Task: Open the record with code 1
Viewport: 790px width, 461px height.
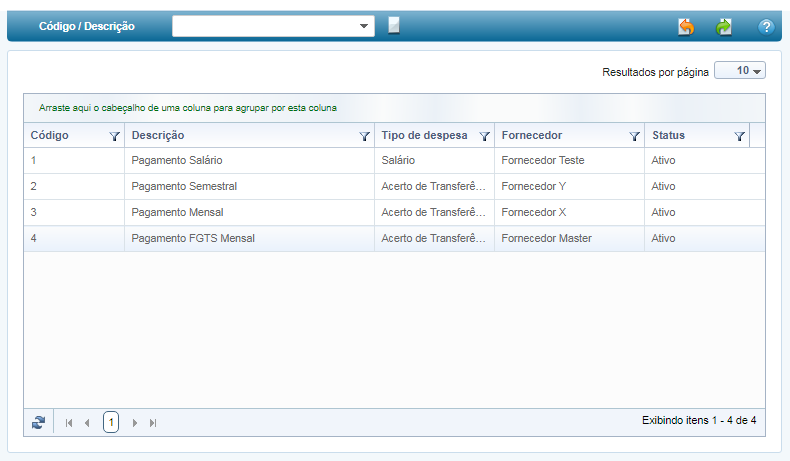Action: (x=34, y=160)
